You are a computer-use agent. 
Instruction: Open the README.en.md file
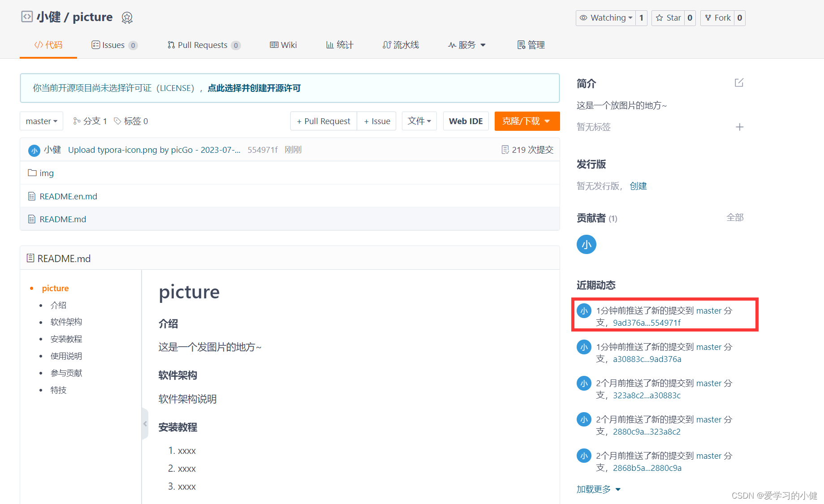tap(68, 196)
